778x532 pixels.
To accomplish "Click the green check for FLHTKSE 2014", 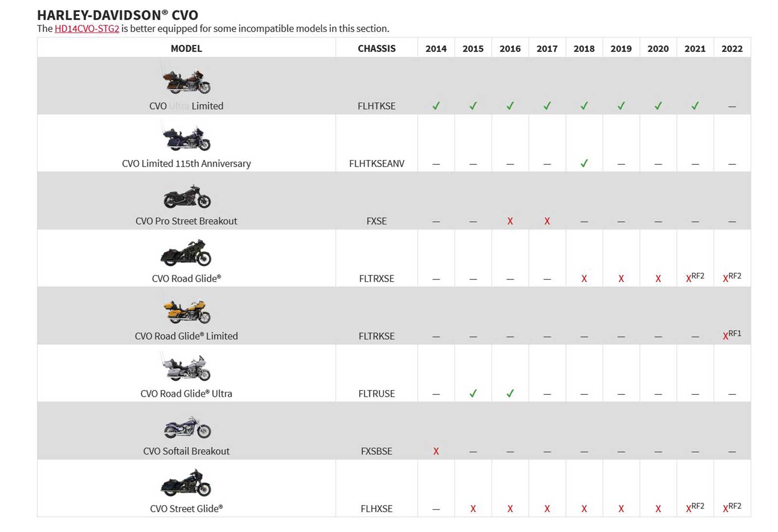I will pos(436,106).
